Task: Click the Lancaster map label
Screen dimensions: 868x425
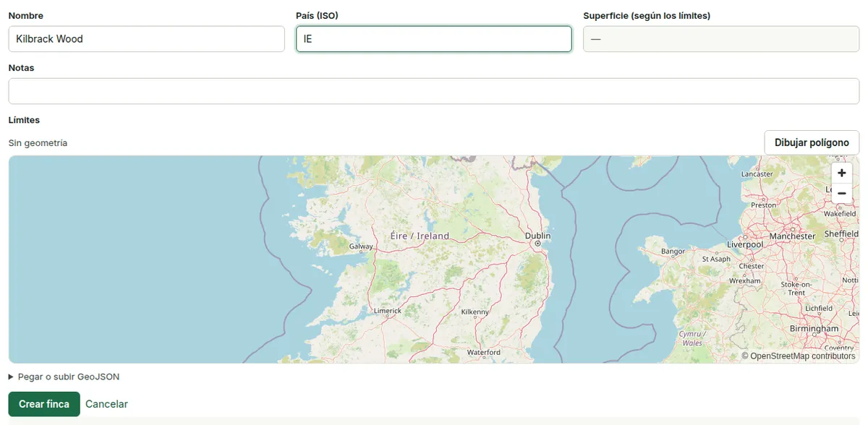Action: 757,174
